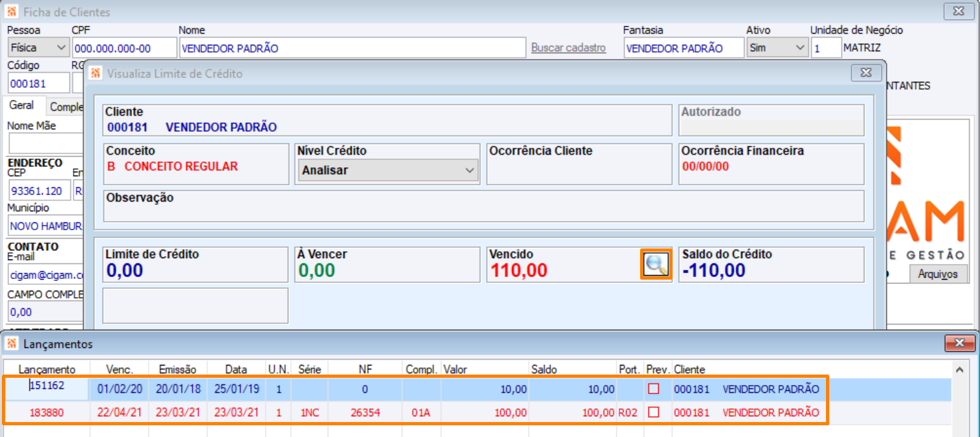
Task: Follow the Buscar cadastro link
Action: (x=569, y=47)
